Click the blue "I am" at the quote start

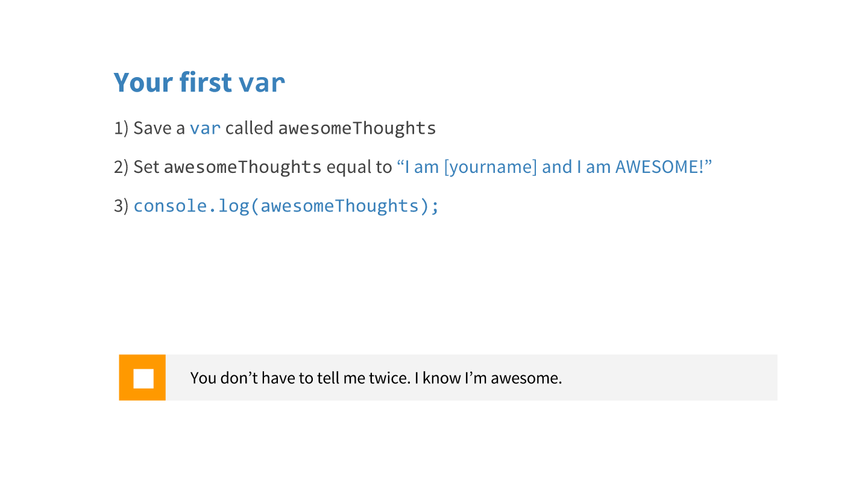click(x=421, y=167)
